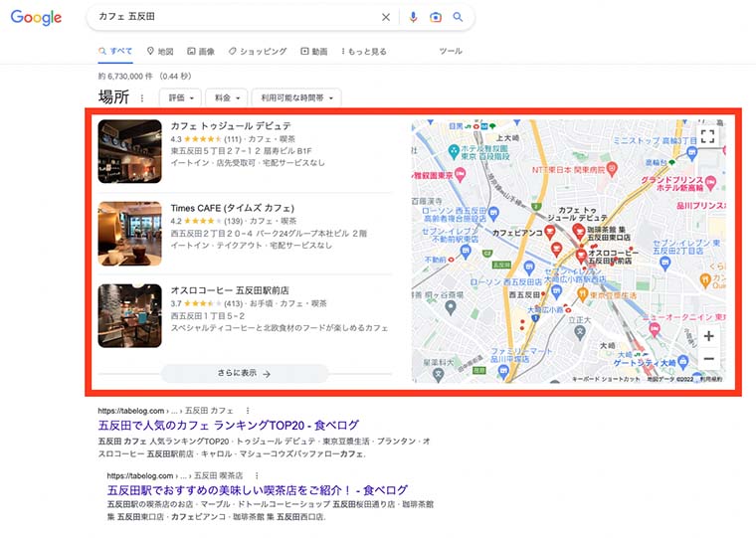Open the three-dot menu next to 場所
Viewport: 756px width, 538px height.
[141, 98]
